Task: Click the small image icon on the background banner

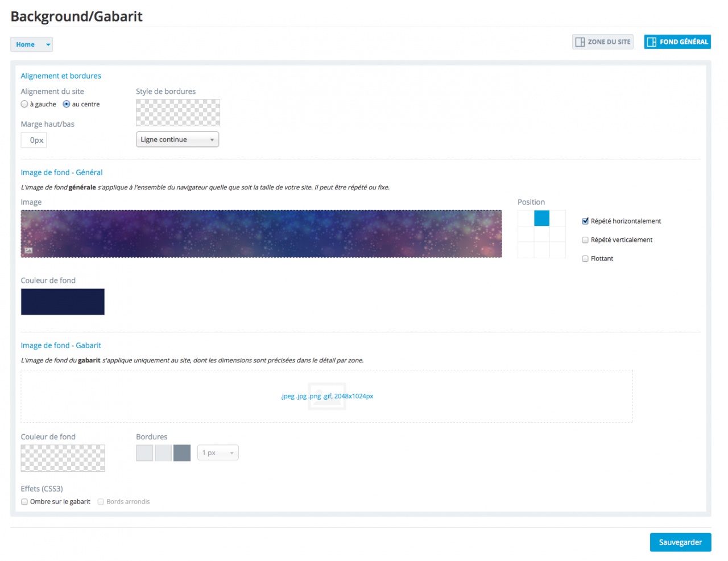Action: [28, 250]
